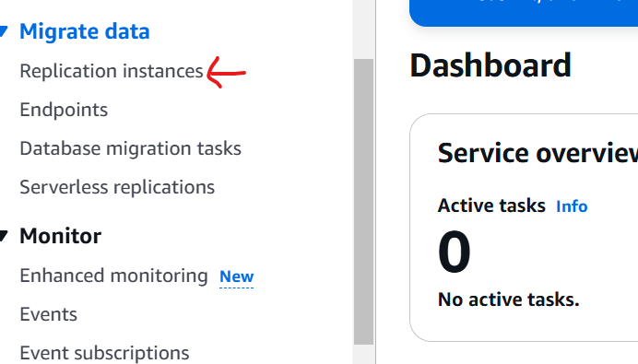The height and width of the screenshot is (364, 638).
Task: Open the Events page
Action: click(x=49, y=314)
